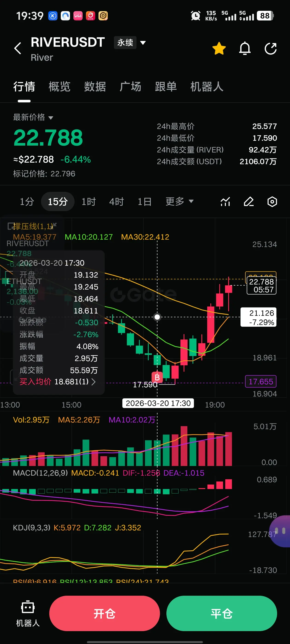Image resolution: width=290 pixels, height=644 pixels.
Task: Switch to 数据 tab
Action: [95, 87]
